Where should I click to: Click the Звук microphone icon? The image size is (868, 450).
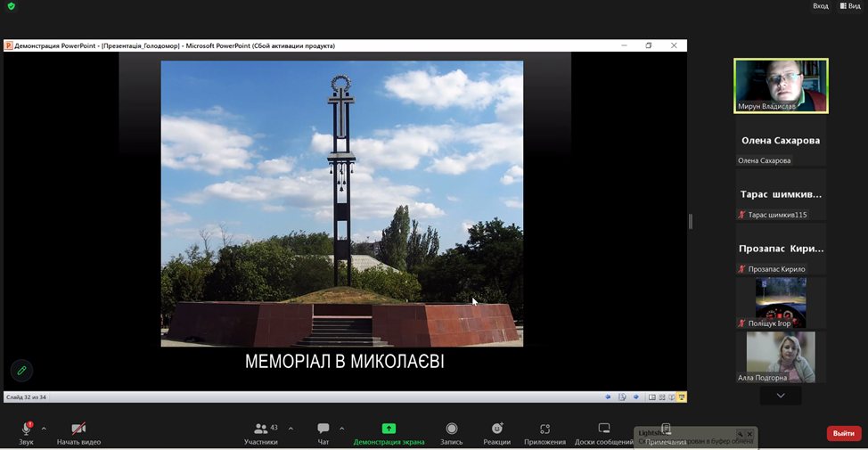(26, 429)
